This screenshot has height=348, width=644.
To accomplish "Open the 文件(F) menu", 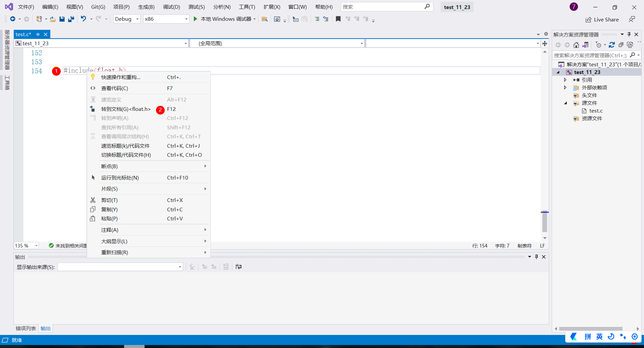I will (x=26, y=7).
